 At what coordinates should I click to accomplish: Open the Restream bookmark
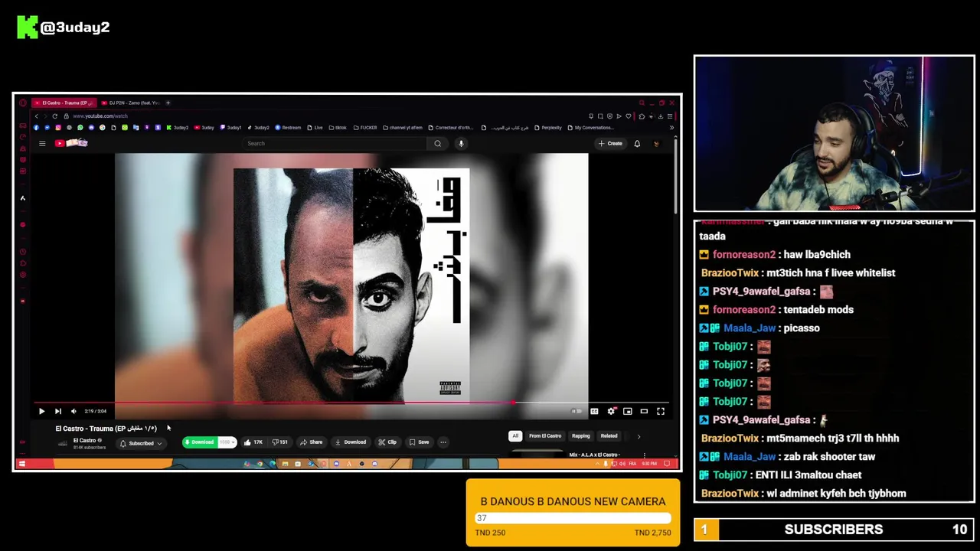pyautogui.click(x=288, y=128)
